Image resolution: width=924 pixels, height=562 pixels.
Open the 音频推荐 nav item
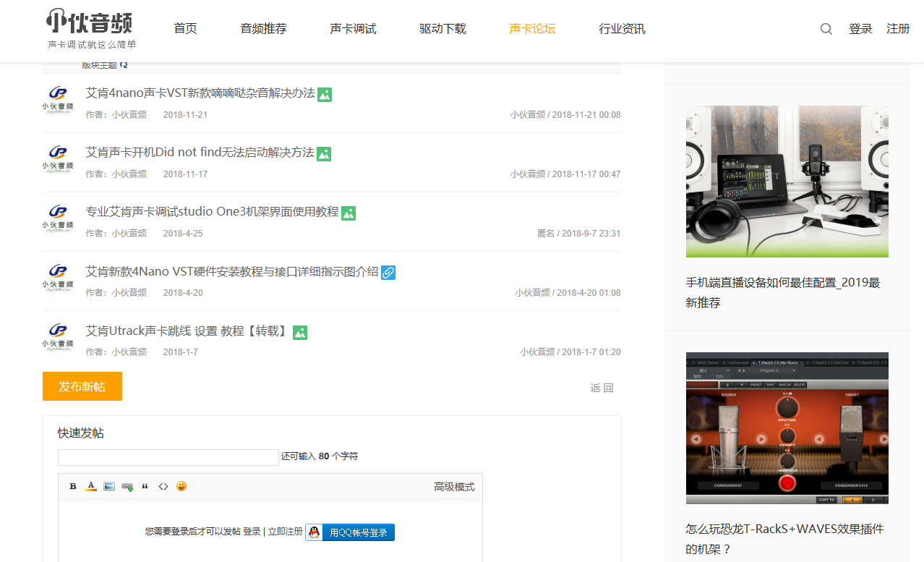[264, 29]
